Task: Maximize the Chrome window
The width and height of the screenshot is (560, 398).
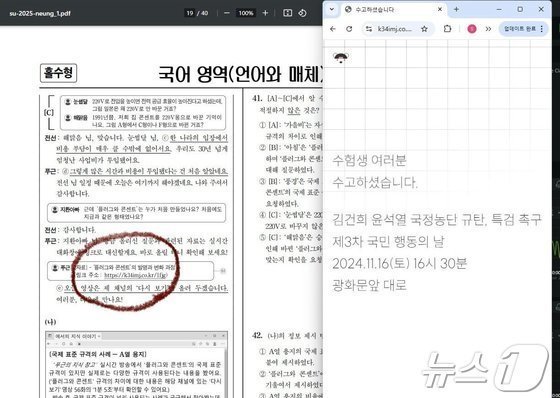Action: [520, 9]
